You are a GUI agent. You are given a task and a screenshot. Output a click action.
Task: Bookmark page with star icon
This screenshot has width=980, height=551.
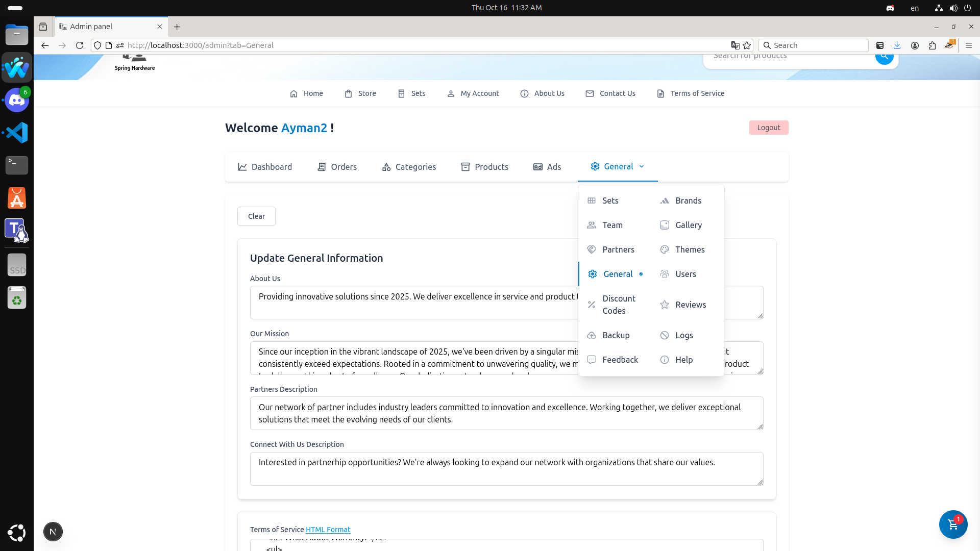click(747, 45)
